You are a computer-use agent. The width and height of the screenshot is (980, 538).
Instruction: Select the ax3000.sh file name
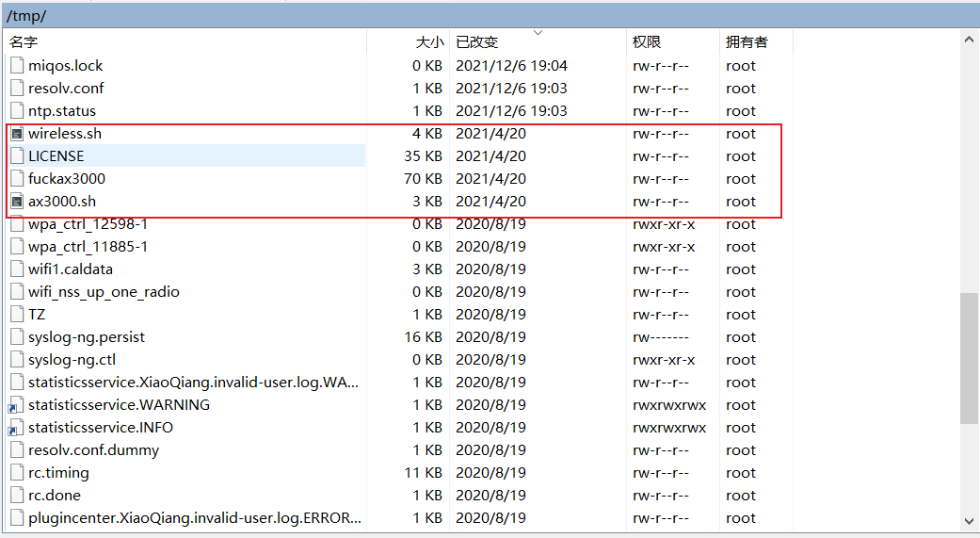pos(62,202)
